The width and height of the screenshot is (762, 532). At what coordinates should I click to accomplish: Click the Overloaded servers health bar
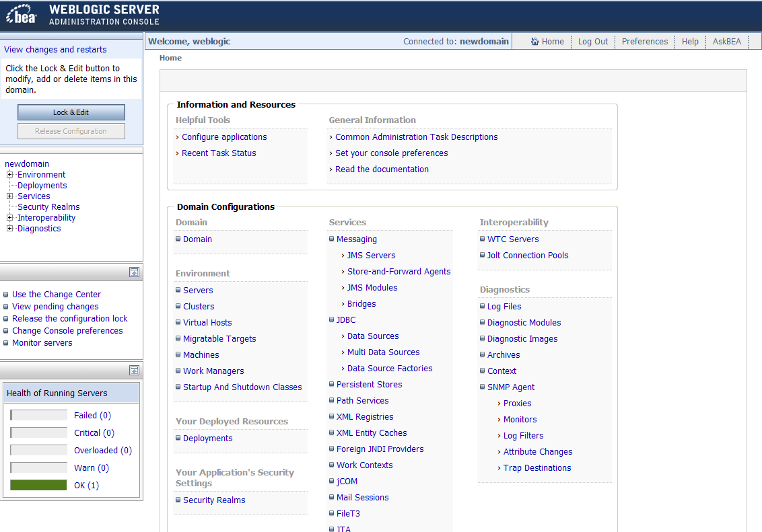38,450
